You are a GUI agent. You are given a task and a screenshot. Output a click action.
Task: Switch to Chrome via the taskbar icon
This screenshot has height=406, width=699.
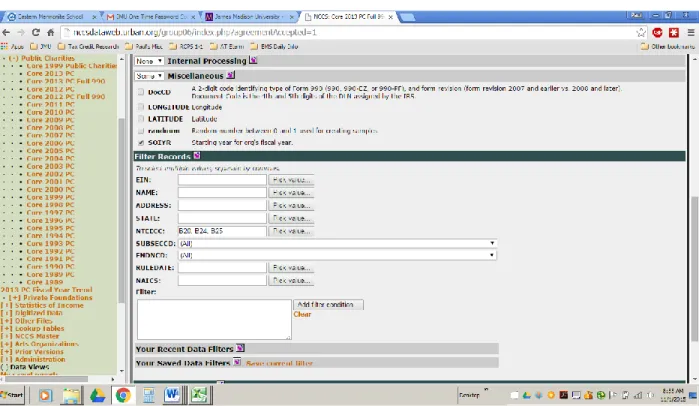point(123,395)
